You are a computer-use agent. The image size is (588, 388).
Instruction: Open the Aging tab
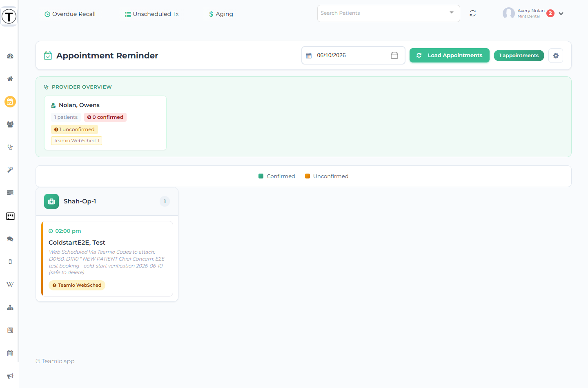coord(221,14)
